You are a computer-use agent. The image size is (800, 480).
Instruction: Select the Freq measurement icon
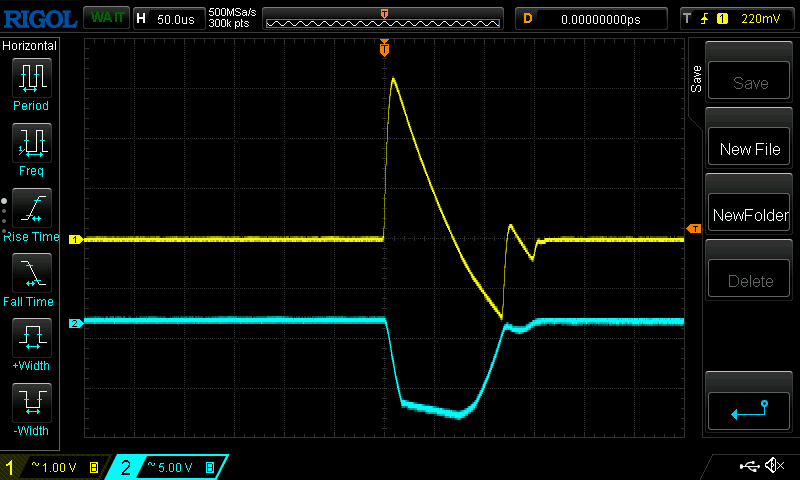click(30, 142)
